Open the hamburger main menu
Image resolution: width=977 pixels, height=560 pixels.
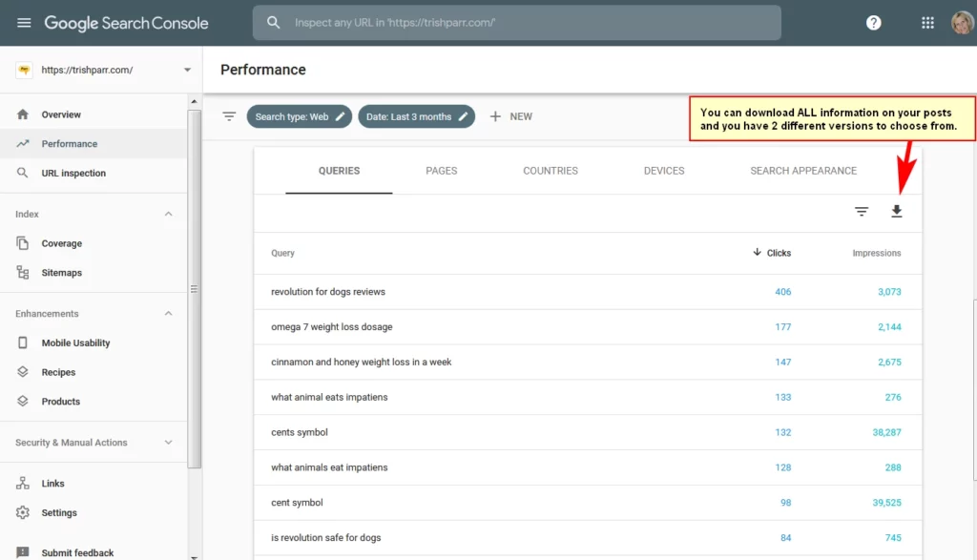tap(24, 23)
